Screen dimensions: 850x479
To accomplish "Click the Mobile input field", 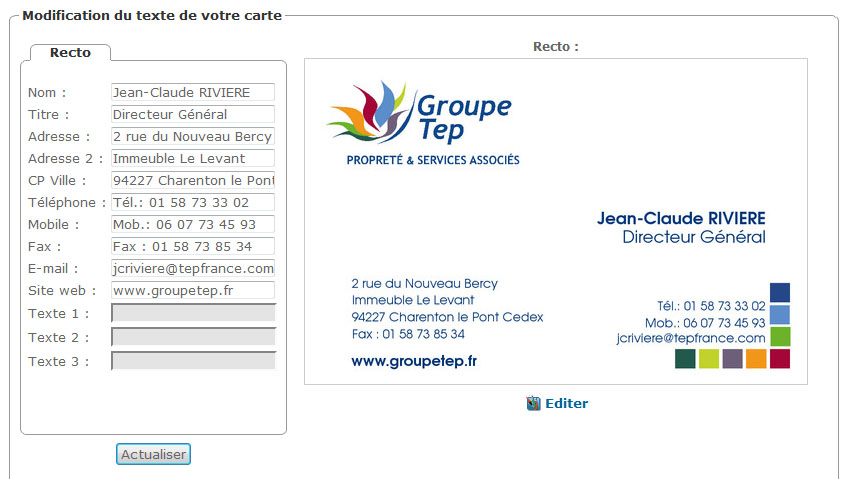I will tap(193, 224).
